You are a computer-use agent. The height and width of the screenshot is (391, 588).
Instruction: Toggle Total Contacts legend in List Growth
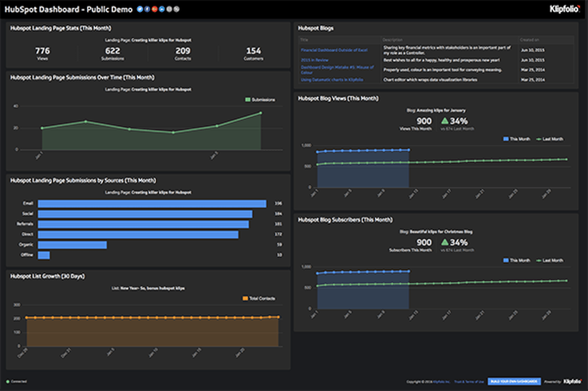click(x=259, y=298)
